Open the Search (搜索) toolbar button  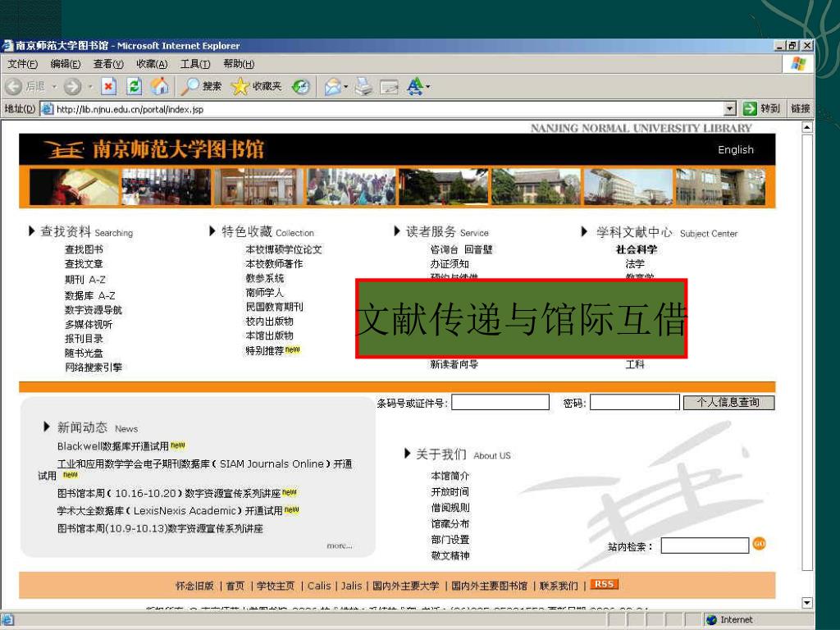click(x=202, y=86)
